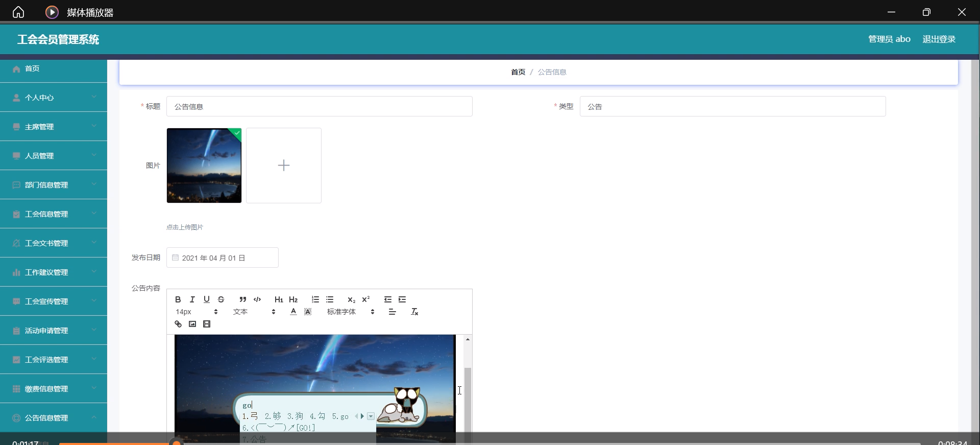Open 工会评选管理 menu item
Screen dimensions: 980x445
[x=54, y=360]
